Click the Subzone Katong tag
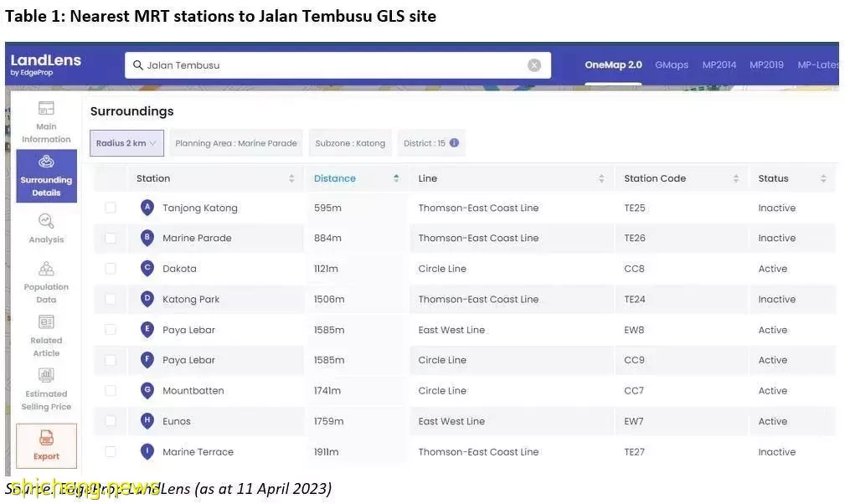Viewport: 850px width, 504px height. (x=350, y=143)
